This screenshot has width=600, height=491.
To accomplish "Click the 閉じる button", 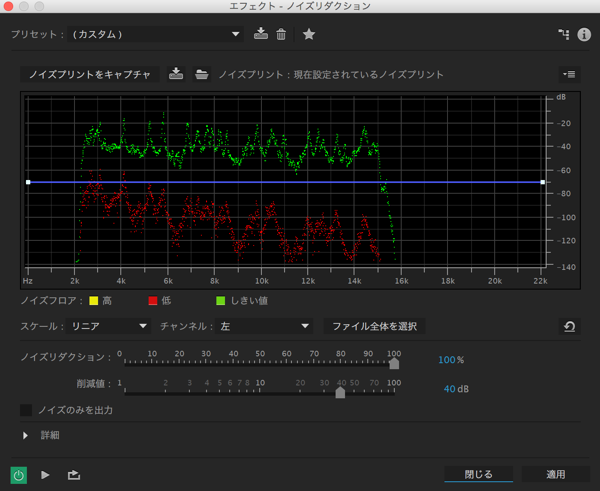I will [x=478, y=474].
